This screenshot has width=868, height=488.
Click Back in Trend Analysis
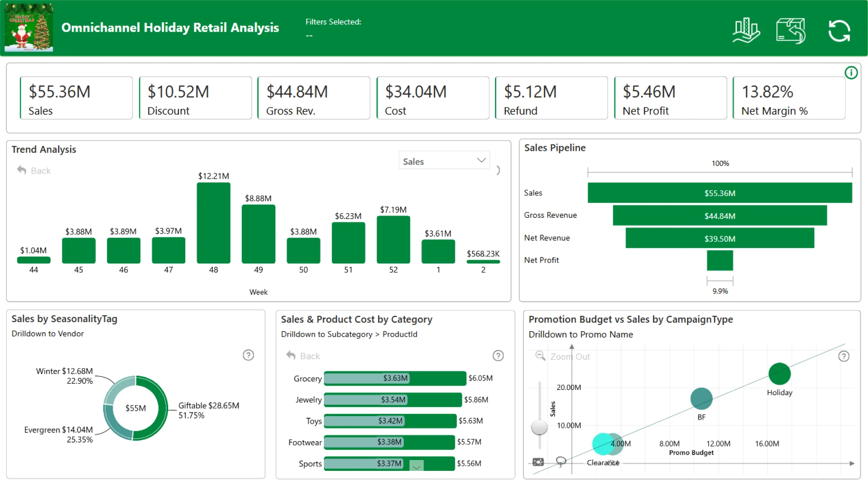(x=34, y=171)
